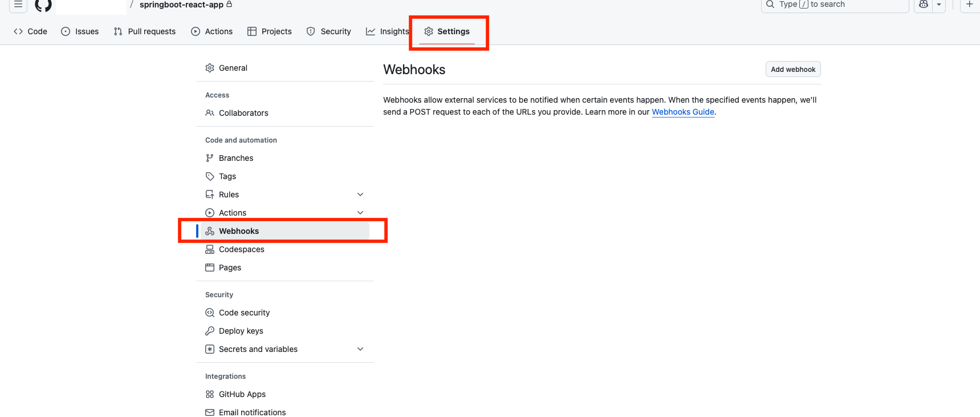The width and height of the screenshot is (980, 417).
Task: Go to Deploy keys settings
Action: click(241, 331)
